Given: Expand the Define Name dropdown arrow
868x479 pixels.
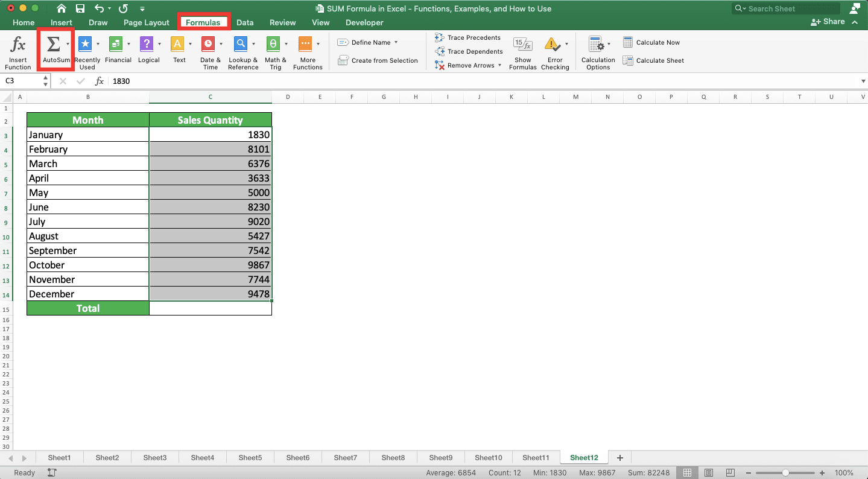Looking at the screenshot, I should (x=396, y=42).
